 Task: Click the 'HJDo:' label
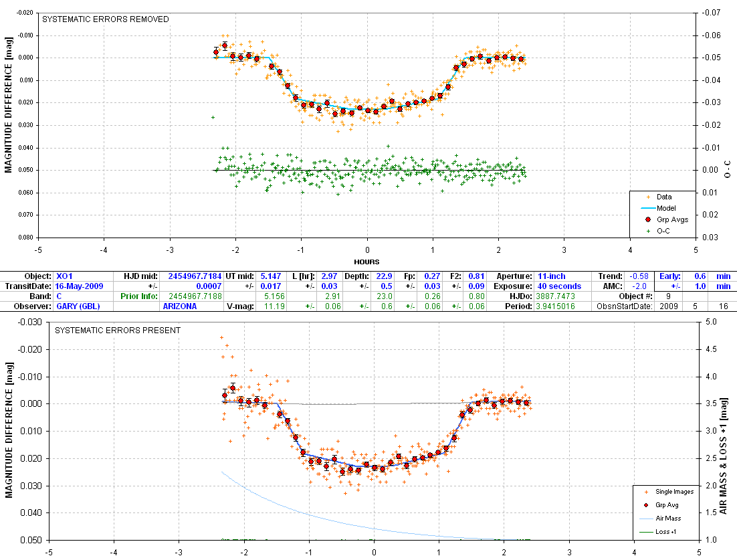(521, 296)
